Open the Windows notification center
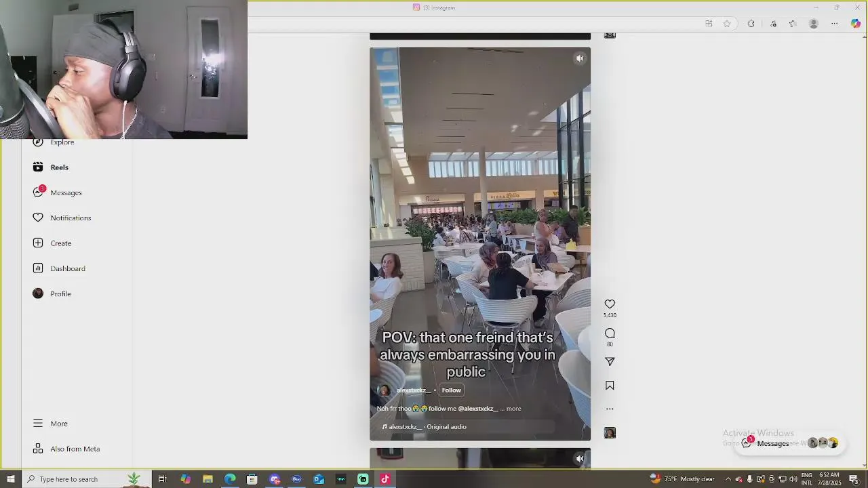 (x=854, y=479)
